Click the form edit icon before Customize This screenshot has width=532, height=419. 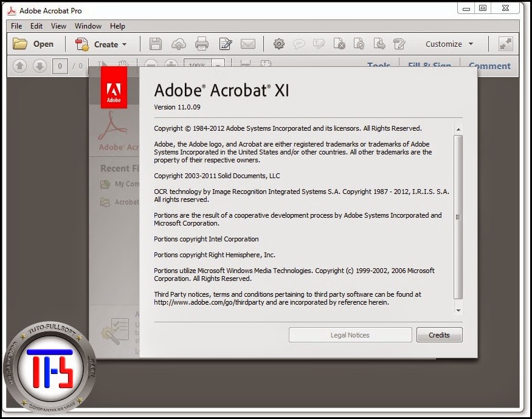click(x=399, y=44)
